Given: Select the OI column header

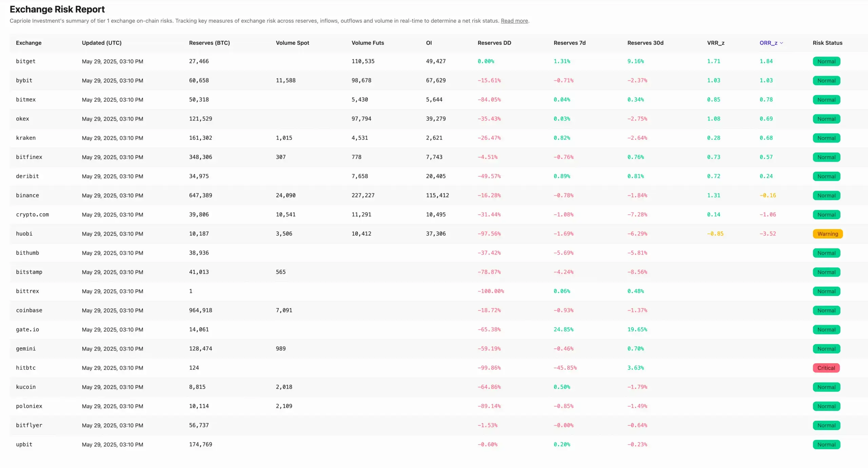Looking at the screenshot, I should tap(429, 43).
